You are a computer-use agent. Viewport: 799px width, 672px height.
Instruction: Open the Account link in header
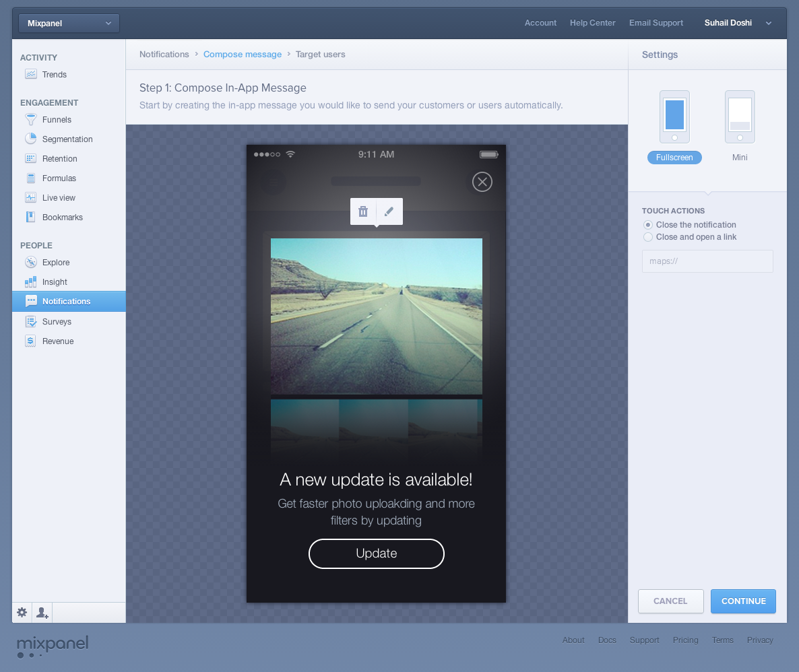[541, 23]
